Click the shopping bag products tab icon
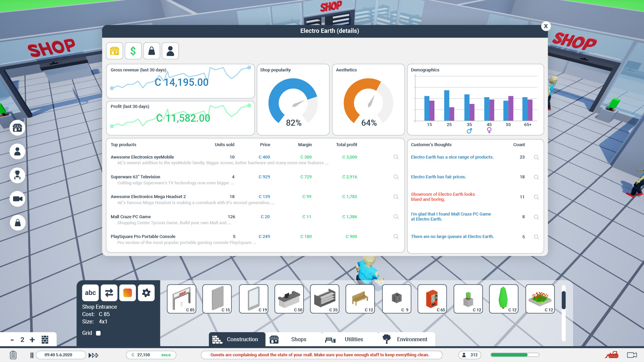 tap(152, 51)
